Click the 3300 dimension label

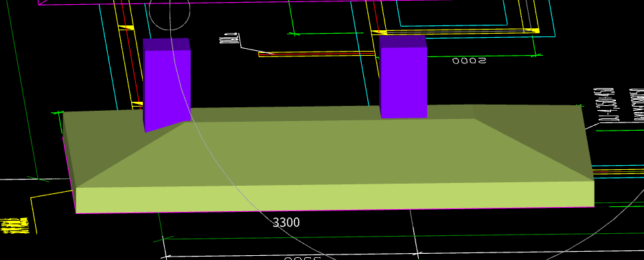coord(286,223)
